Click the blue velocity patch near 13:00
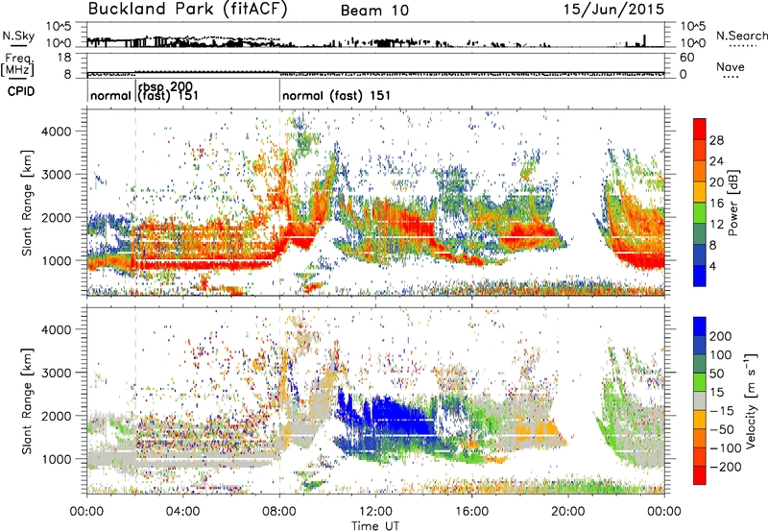768x532 pixels. [399, 414]
